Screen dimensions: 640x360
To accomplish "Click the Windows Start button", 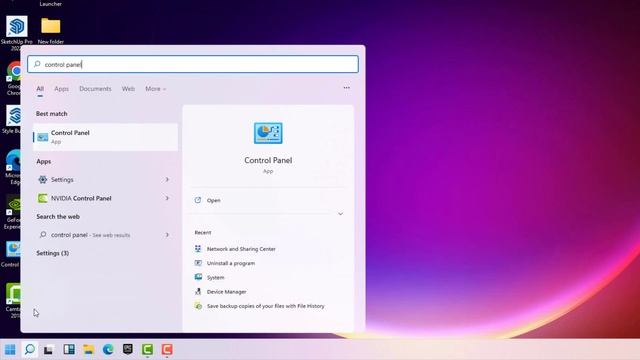I will coord(10,349).
